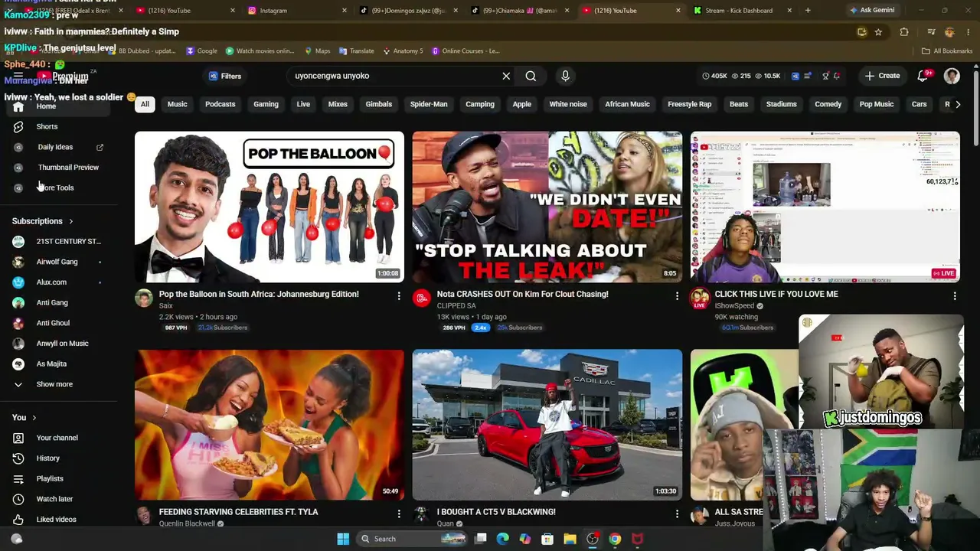Open more options for CT5 V BLACKWING video

pos(677,514)
